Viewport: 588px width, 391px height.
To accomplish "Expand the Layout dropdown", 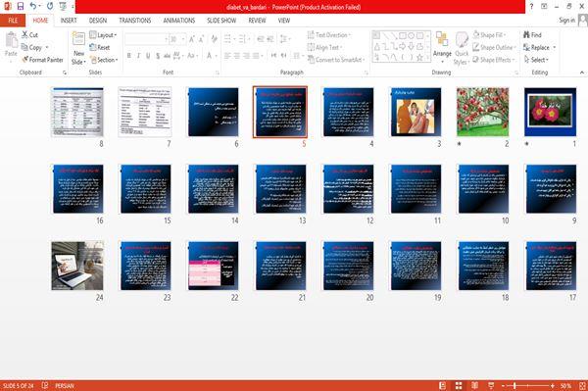I will [103, 35].
